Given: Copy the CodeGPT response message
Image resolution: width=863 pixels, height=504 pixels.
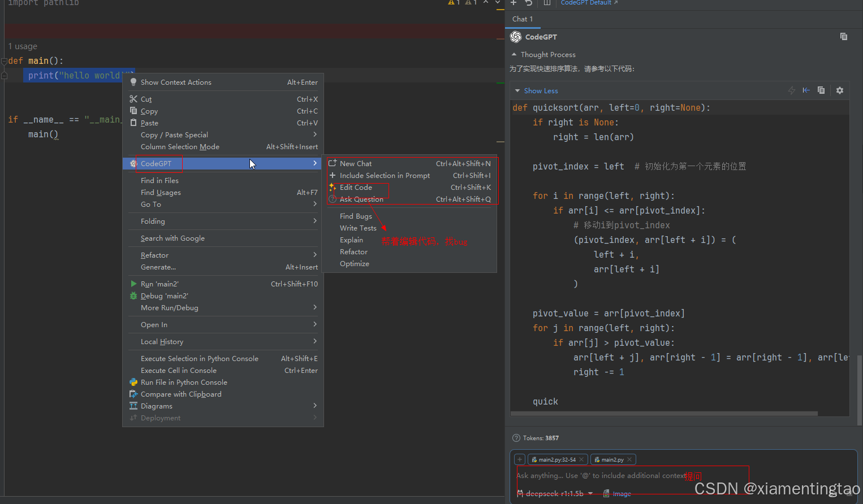Looking at the screenshot, I should click(x=844, y=37).
